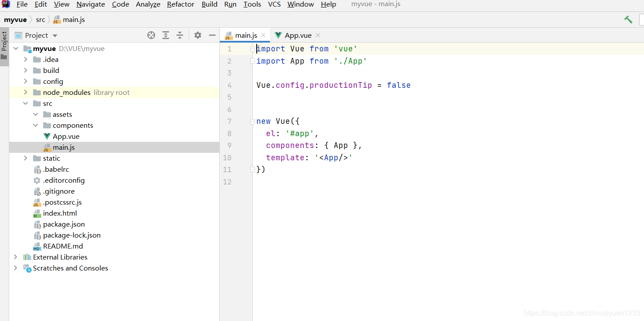The image size is (644, 321).
Task: Open the Help menu
Action: [328, 4]
